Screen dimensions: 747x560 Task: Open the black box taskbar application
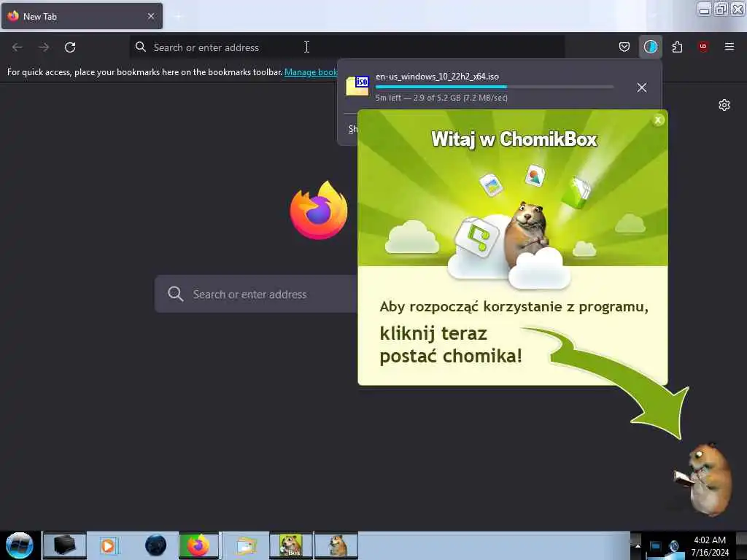click(x=65, y=545)
